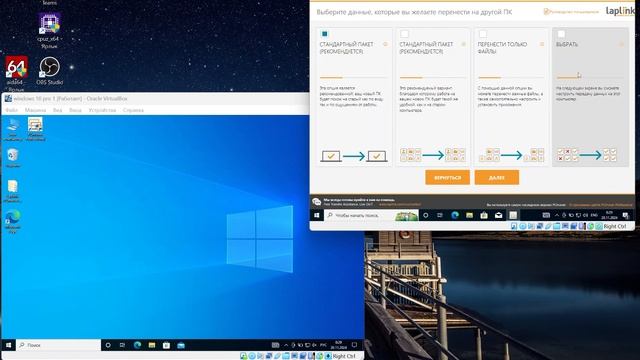This screenshot has width=640, height=360.
Task: Click the PCmover app icon in Laplink VM taskbar
Action: [513, 215]
